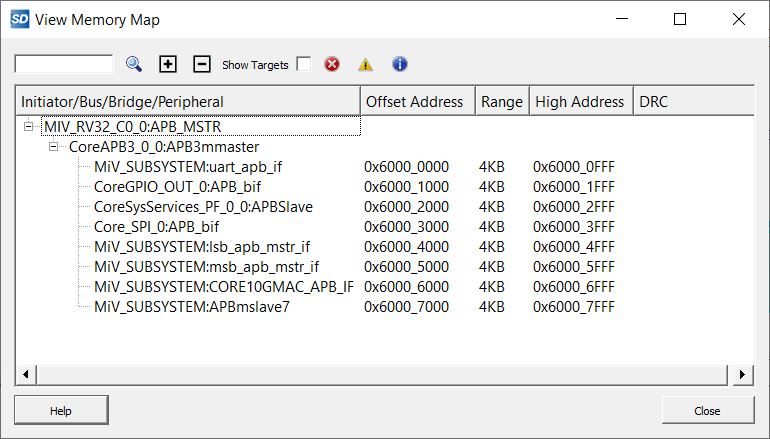
Task: Select MiV_SUBSYSTEM:APBmslave7 row
Action: coord(192,307)
